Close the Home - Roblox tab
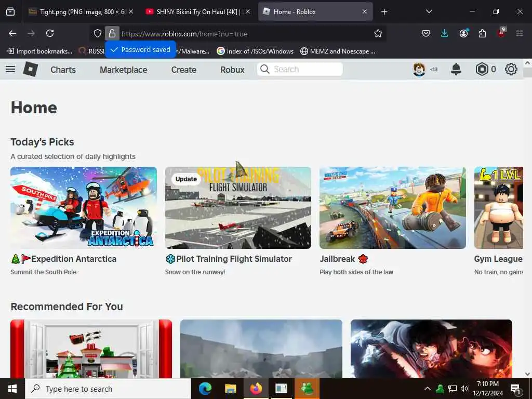Screen dimensions: 532x399 click(365, 12)
